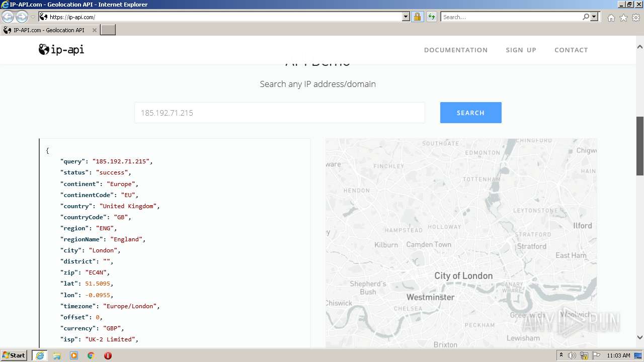Click the "success" status value

112,172
